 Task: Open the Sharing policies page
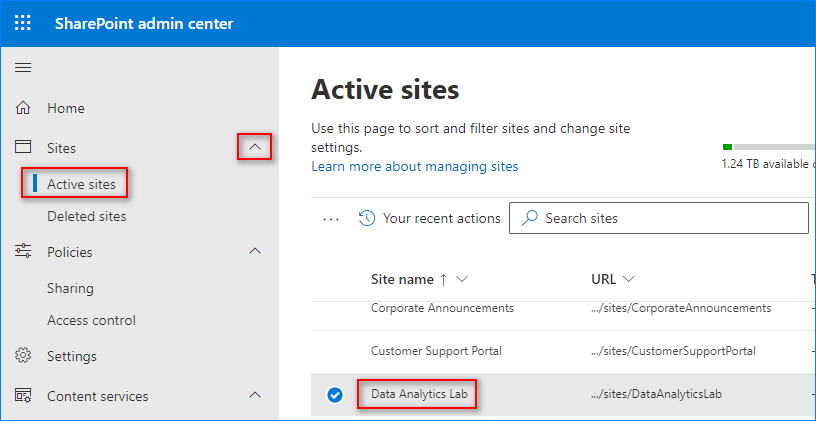tap(70, 288)
